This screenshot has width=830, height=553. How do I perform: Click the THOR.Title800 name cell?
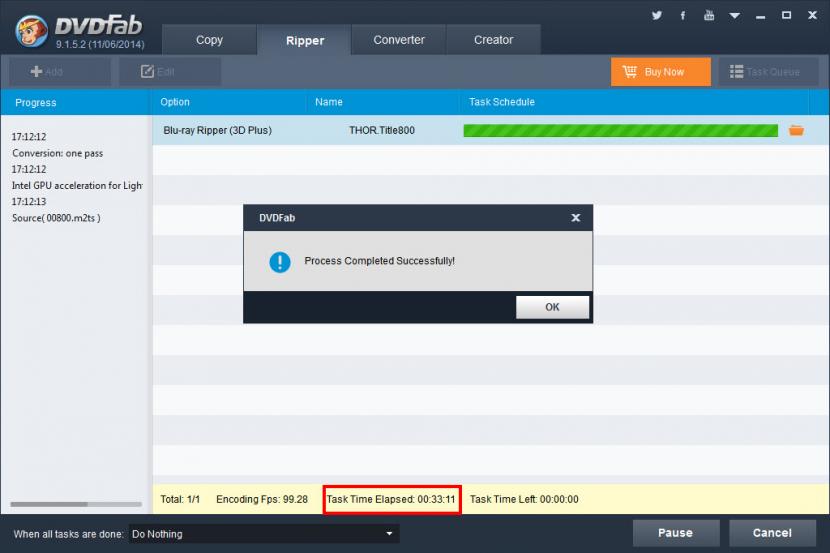tap(382, 130)
